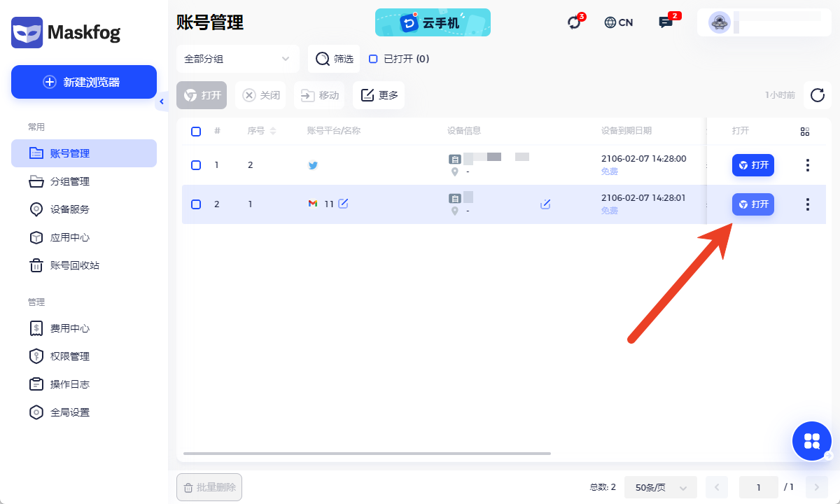Screen dimensions: 840x504
Task: Click the page number input field
Action: pos(758,487)
